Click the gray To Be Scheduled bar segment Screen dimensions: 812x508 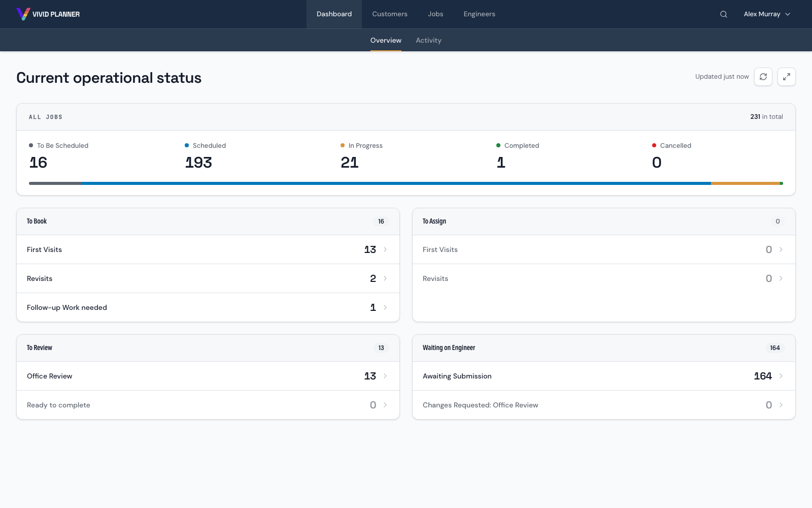pyautogui.click(x=55, y=183)
